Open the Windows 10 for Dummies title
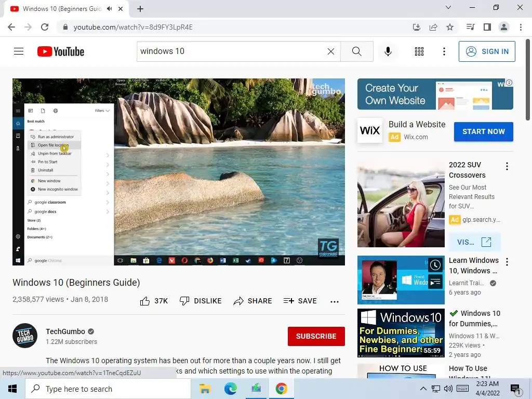 pos(474,318)
